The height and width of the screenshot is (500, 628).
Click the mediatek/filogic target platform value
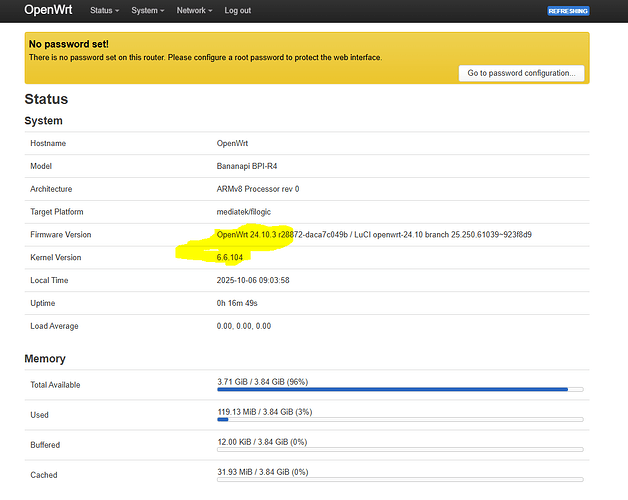pos(249,212)
